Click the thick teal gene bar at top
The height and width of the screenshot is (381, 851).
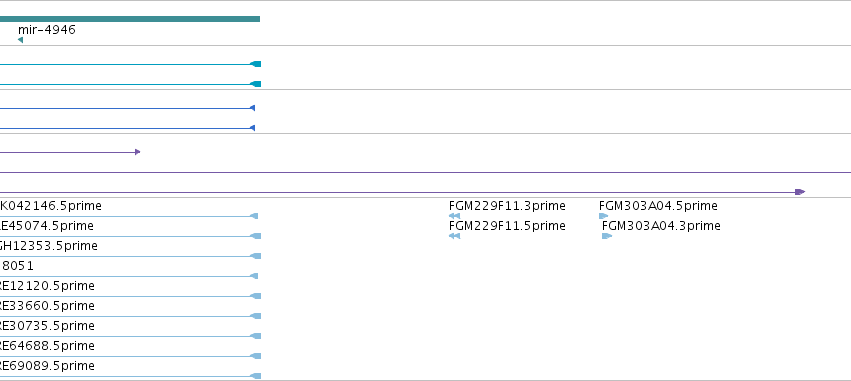130,19
